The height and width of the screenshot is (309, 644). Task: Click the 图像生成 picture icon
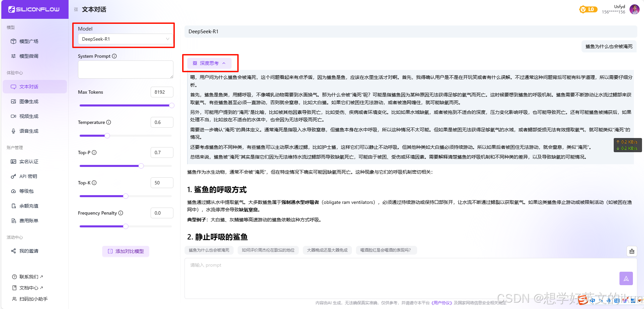click(x=13, y=101)
